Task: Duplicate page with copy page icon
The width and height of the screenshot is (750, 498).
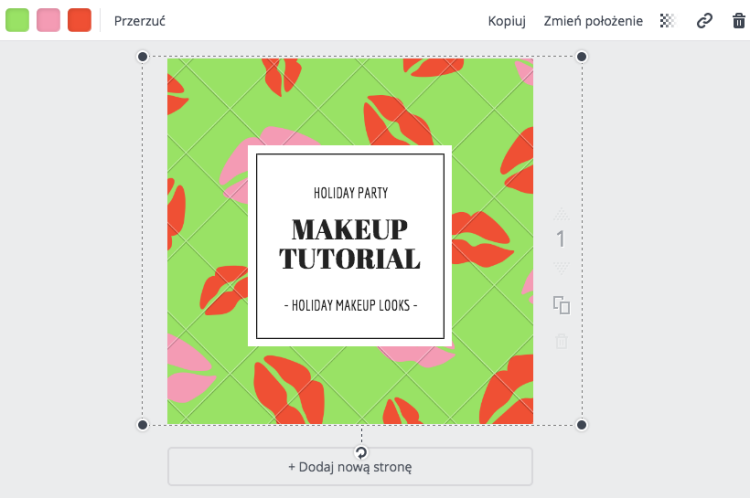Action: click(x=561, y=305)
